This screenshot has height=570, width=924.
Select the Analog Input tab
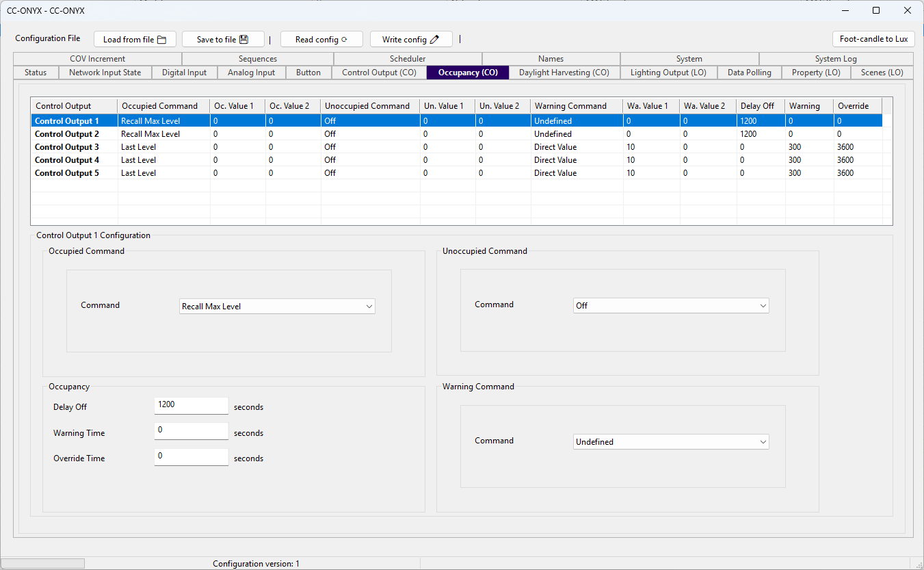pyautogui.click(x=251, y=73)
